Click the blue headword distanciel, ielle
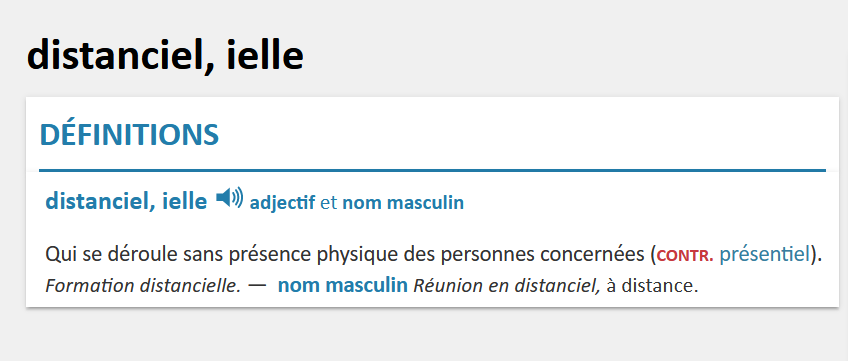Screen dimensions: 848x361 [x=126, y=201]
